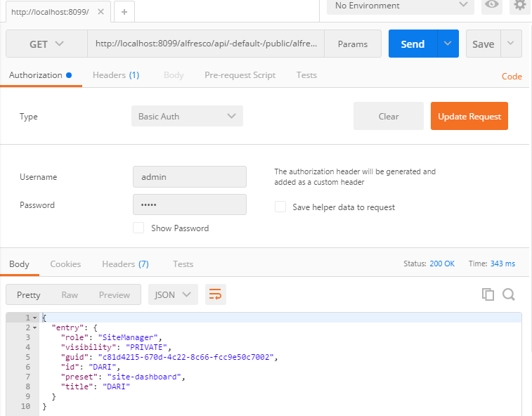Open the No Environment dropdown
Image resolution: width=532 pixels, height=416 pixels.
[401, 6]
